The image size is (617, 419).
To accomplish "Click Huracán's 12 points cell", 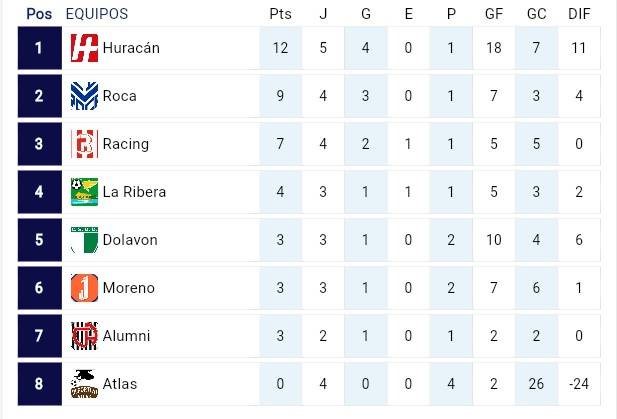I will 280,48.
